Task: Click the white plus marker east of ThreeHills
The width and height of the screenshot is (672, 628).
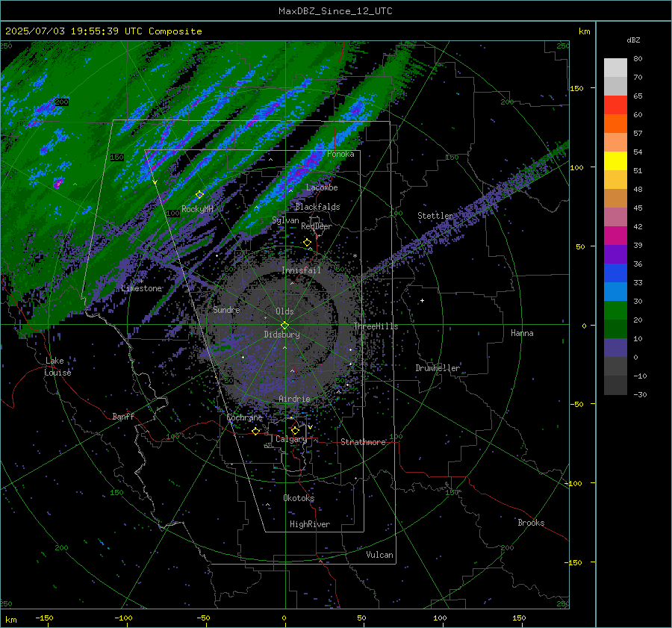Action: tap(422, 300)
